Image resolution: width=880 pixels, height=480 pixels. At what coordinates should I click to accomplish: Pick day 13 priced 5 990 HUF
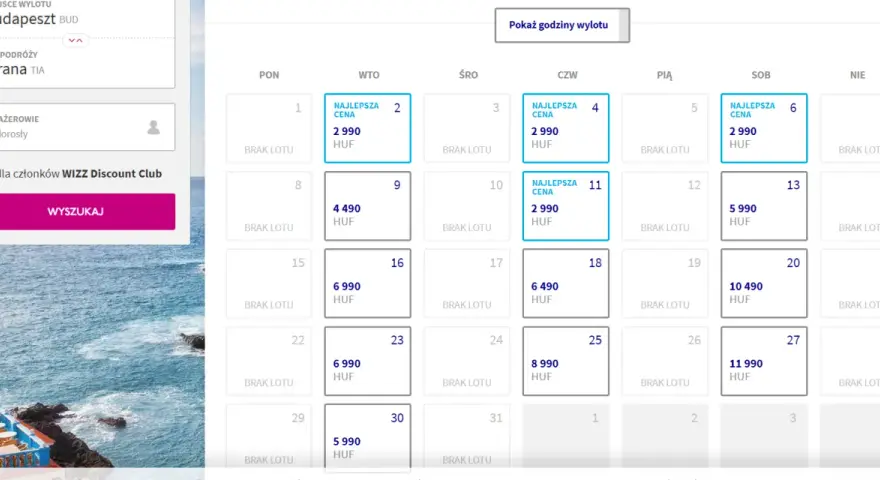764,206
